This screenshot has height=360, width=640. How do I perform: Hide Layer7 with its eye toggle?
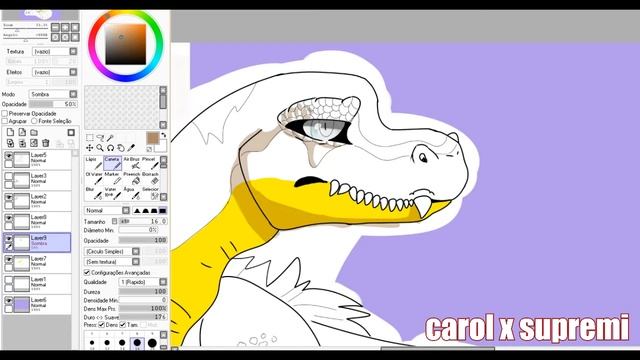[x=8, y=259]
